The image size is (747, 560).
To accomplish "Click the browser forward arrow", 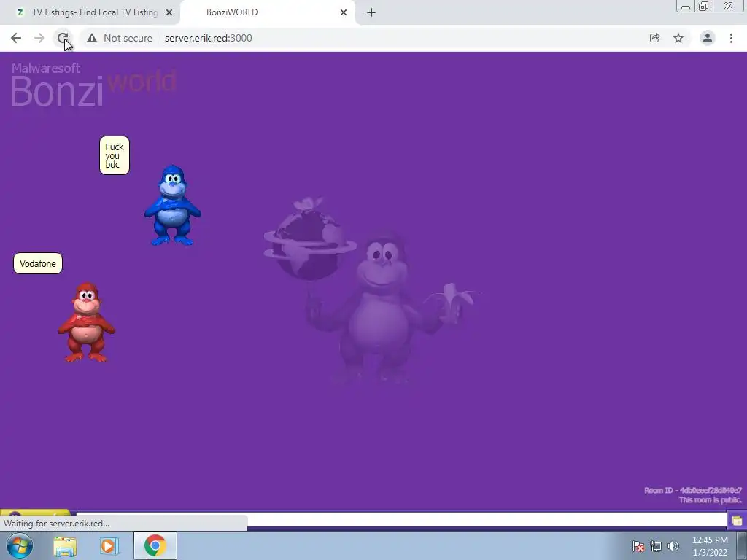I will click(39, 38).
